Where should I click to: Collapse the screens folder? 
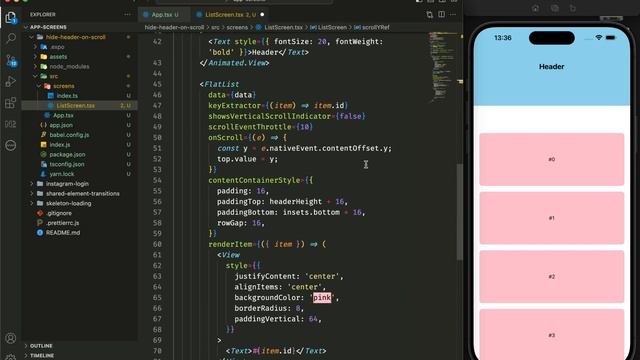coord(39,86)
